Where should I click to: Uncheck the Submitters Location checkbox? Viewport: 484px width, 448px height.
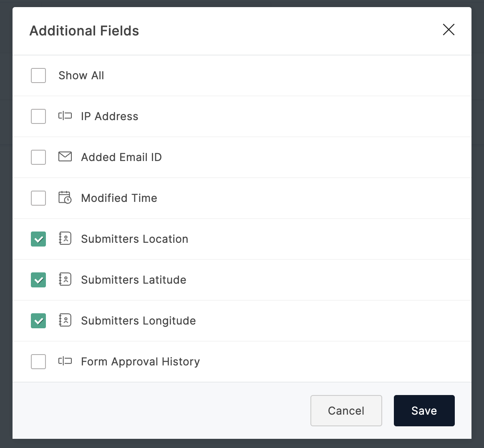tap(38, 239)
